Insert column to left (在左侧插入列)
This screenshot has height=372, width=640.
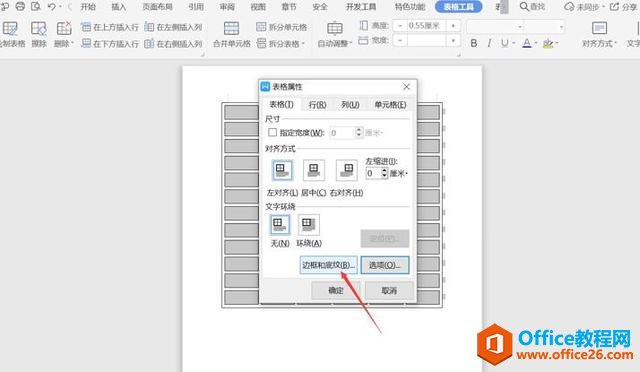coord(173,27)
